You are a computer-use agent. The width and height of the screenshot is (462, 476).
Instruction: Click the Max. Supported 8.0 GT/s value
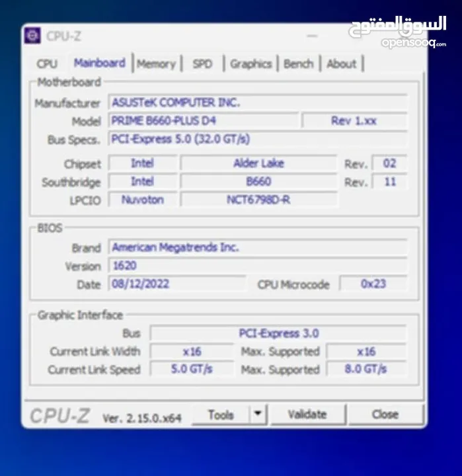tap(366, 369)
